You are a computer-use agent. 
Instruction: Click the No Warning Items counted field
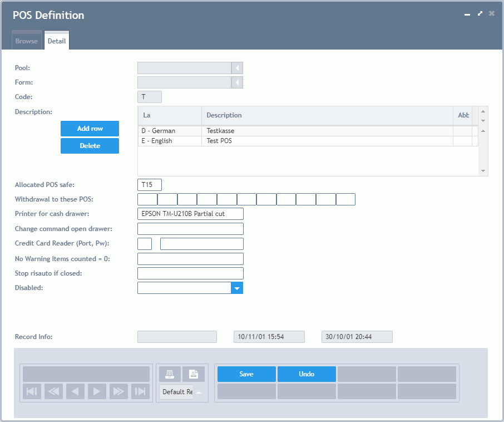(x=190, y=259)
